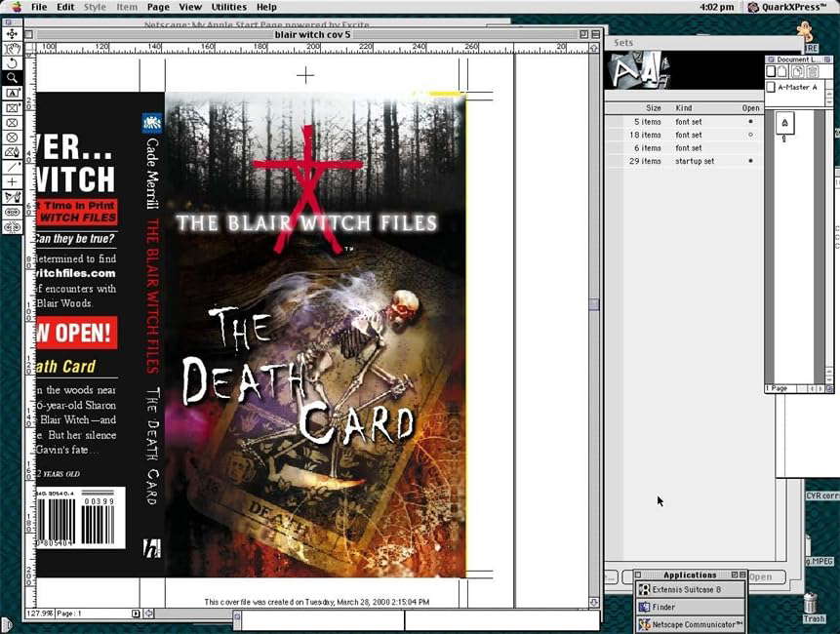Viewport: 840px width, 634px height.
Task: Toggle open dot for 18 items font set
Action: pos(750,135)
